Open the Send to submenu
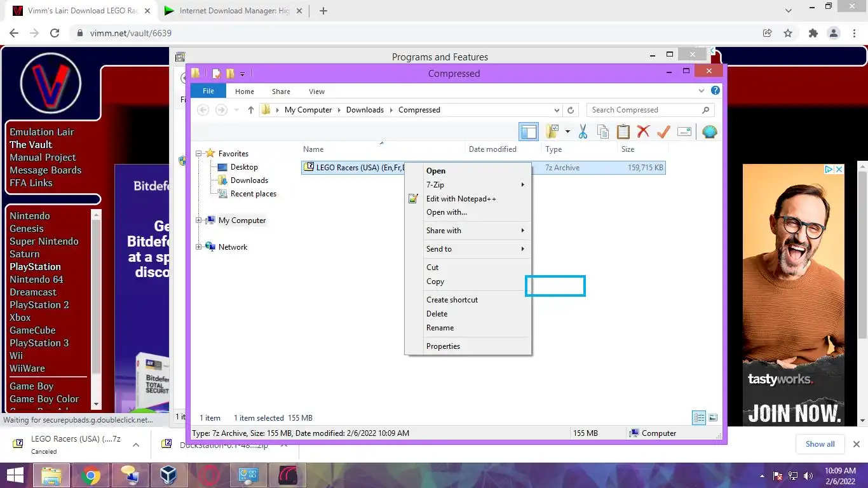Image resolution: width=868 pixels, height=488 pixels. point(468,249)
